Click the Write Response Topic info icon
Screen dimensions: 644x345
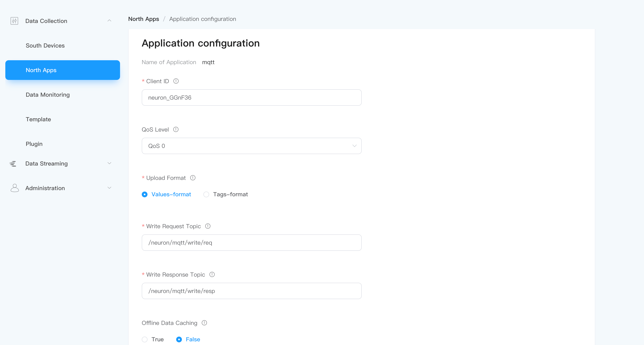click(212, 274)
